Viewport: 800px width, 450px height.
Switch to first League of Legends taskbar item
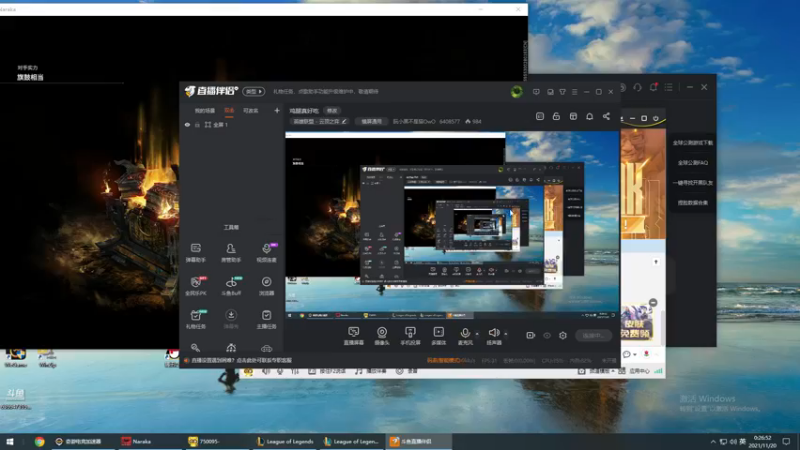(285, 441)
